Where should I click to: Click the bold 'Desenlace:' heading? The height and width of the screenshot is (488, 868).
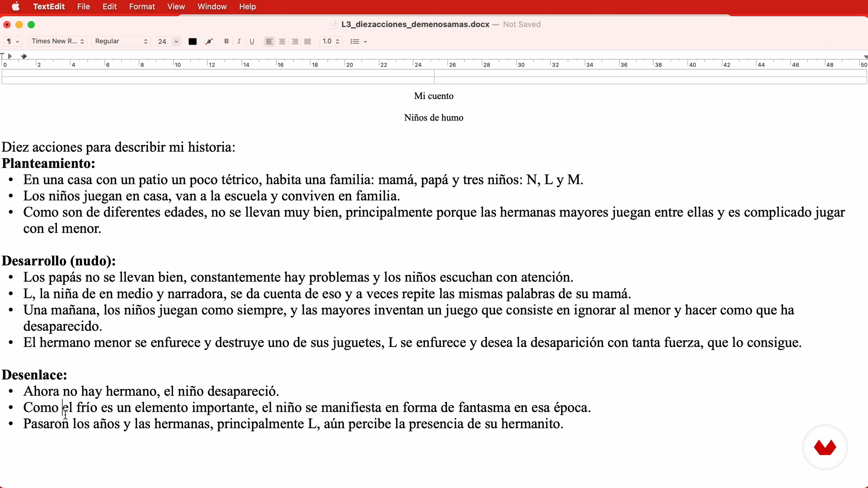(34, 375)
